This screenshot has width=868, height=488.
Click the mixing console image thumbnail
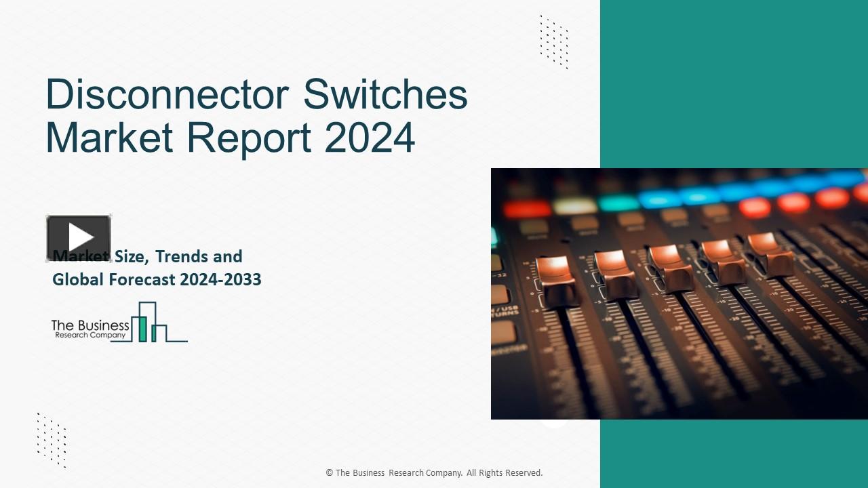coord(678,293)
